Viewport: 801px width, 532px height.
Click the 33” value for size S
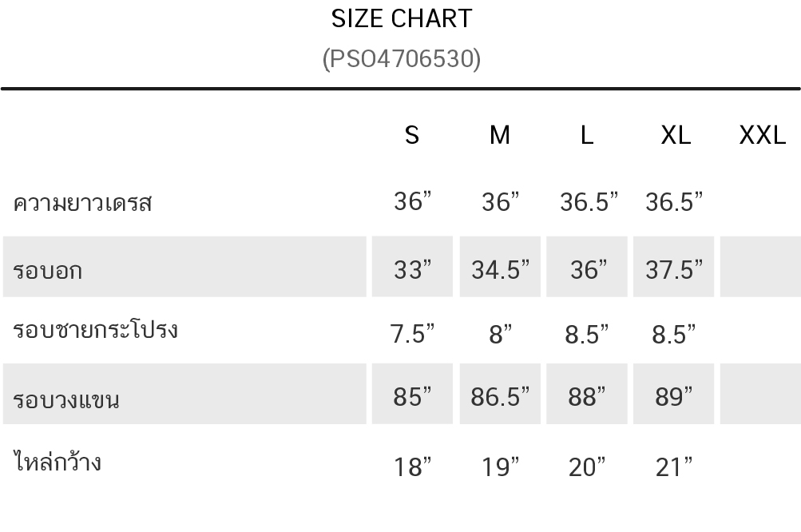412,270
